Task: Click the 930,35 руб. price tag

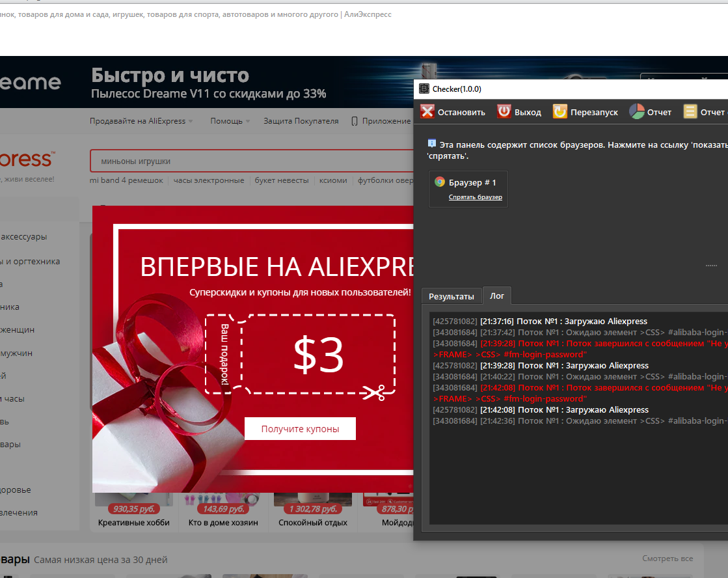Action: [134, 509]
